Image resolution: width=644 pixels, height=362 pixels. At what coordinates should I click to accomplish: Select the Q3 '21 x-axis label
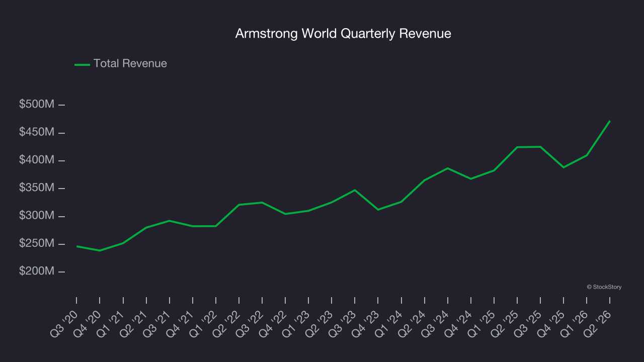click(x=157, y=324)
